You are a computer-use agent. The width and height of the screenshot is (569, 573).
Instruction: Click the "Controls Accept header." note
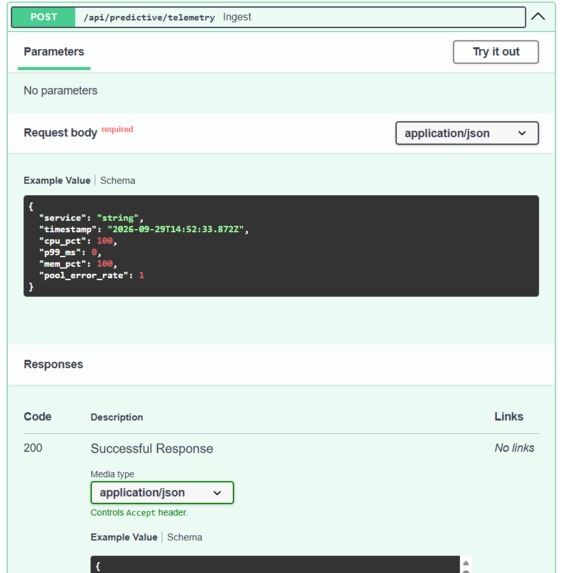[x=139, y=513]
